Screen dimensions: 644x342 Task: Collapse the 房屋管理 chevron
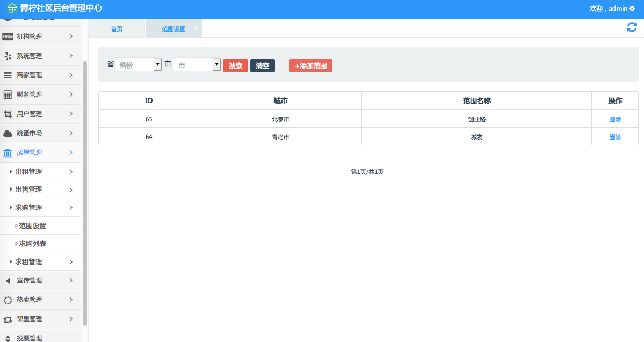(71, 152)
